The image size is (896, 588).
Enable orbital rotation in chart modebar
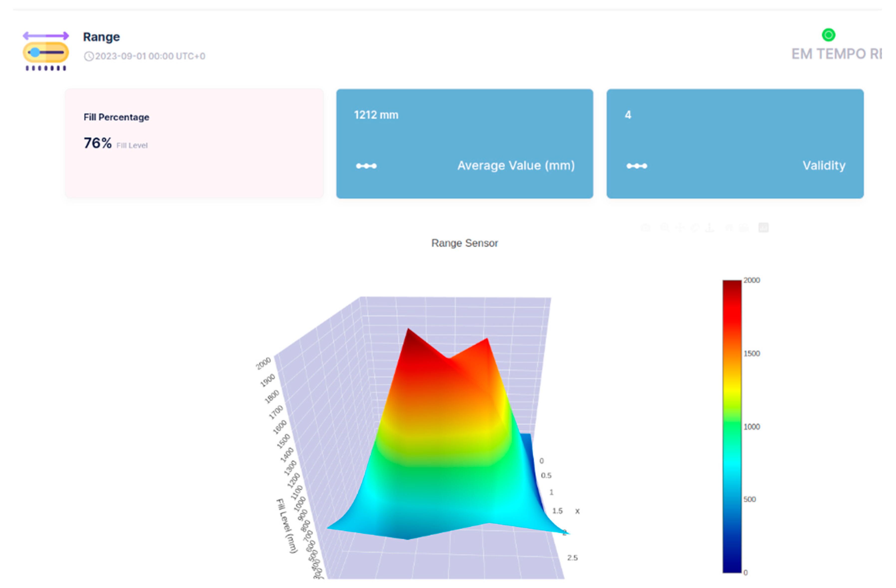click(x=695, y=228)
